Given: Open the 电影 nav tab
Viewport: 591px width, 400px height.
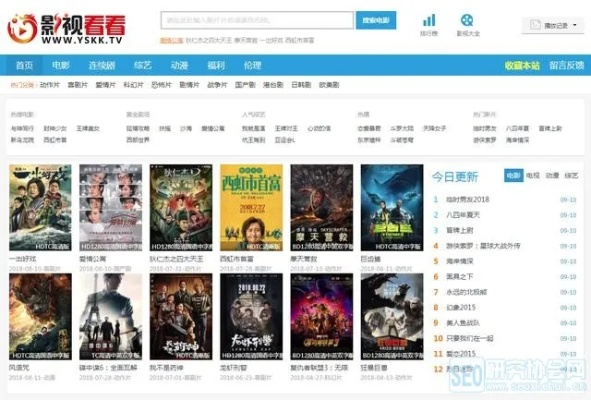Looking at the screenshot, I should point(61,65).
